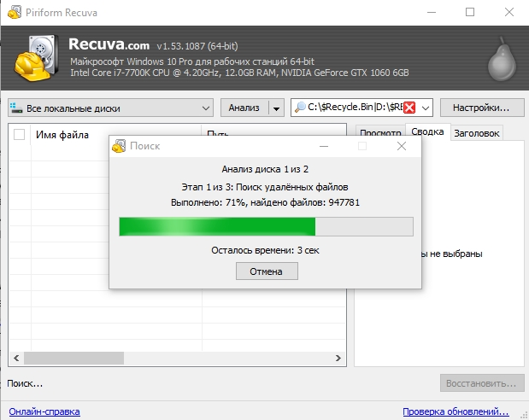Click the v1.53.1087 (64-bit) version text

[x=197, y=46]
